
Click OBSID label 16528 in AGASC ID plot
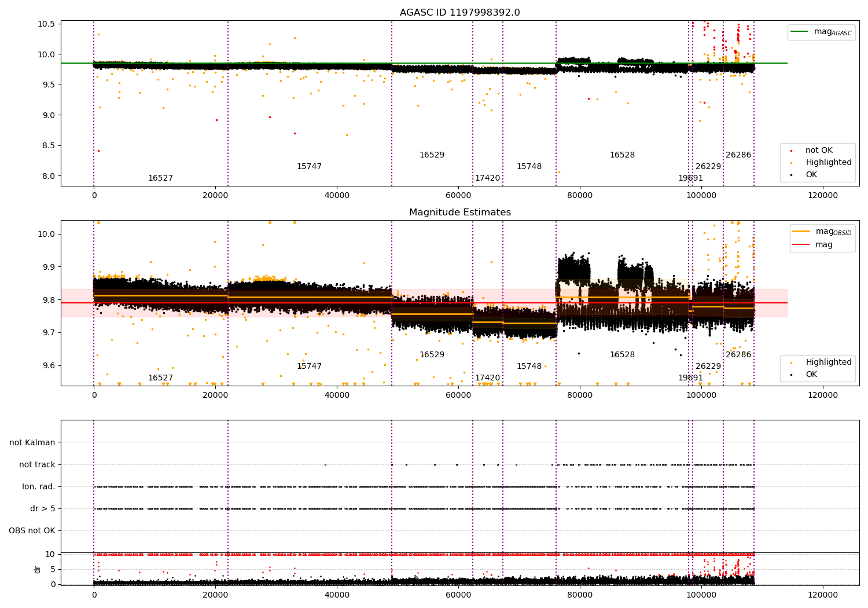click(x=622, y=155)
